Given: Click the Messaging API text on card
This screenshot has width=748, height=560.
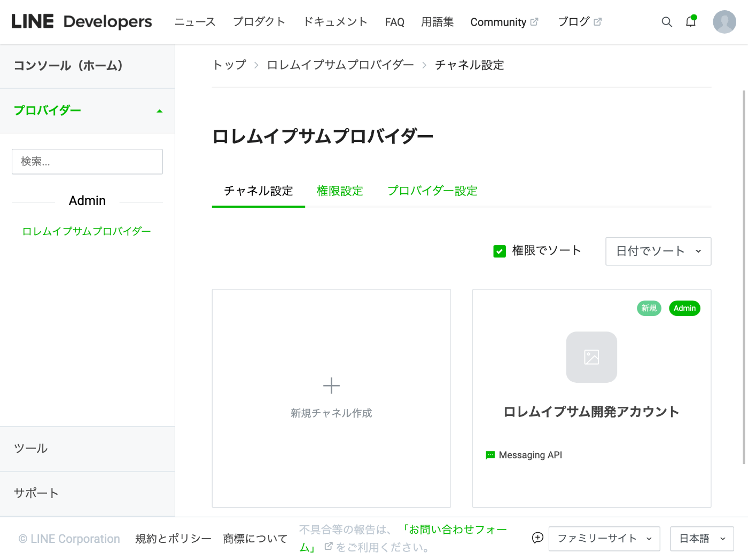Looking at the screenshot, I should pos(531,455).
